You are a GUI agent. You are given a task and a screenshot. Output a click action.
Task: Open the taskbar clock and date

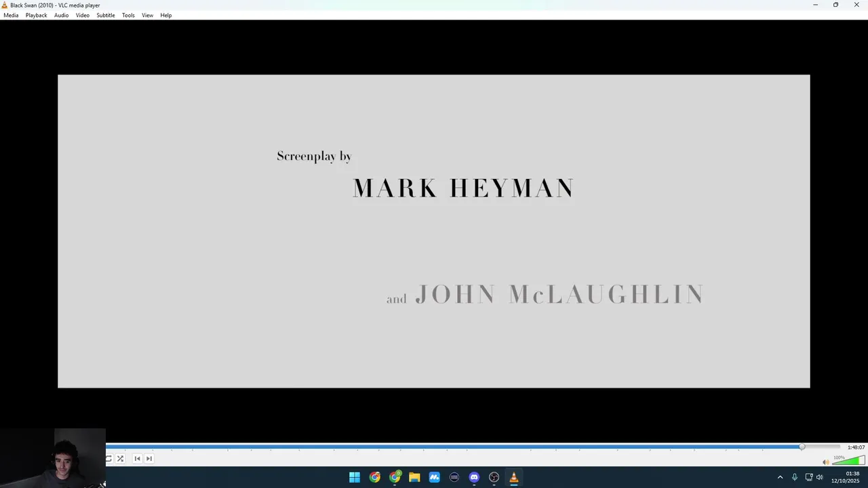click(x=846, y=477)
